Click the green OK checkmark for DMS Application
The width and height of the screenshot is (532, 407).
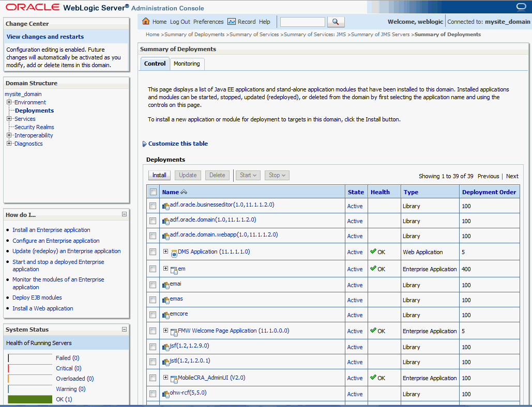(x=373, y=251)
